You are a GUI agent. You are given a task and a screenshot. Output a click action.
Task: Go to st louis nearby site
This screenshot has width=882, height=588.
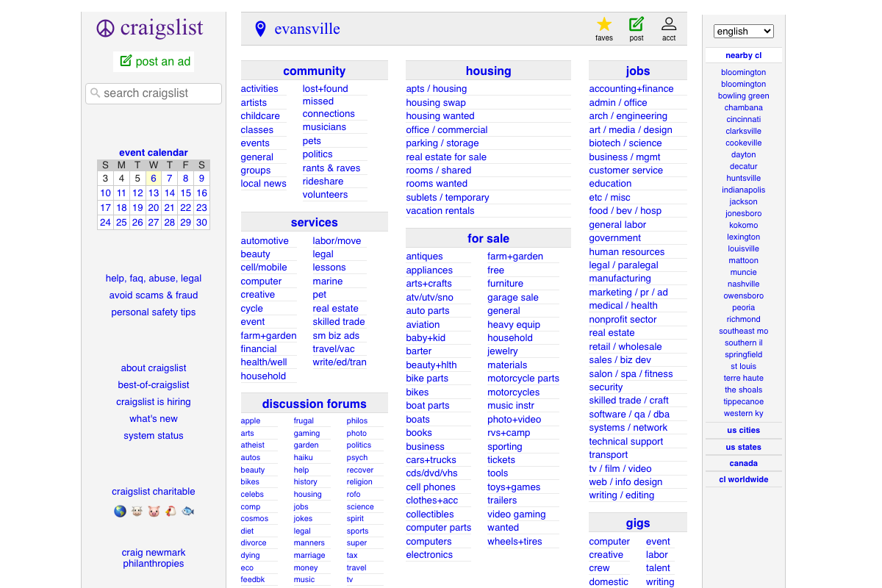pyautogui.click(x=744, y=366)
